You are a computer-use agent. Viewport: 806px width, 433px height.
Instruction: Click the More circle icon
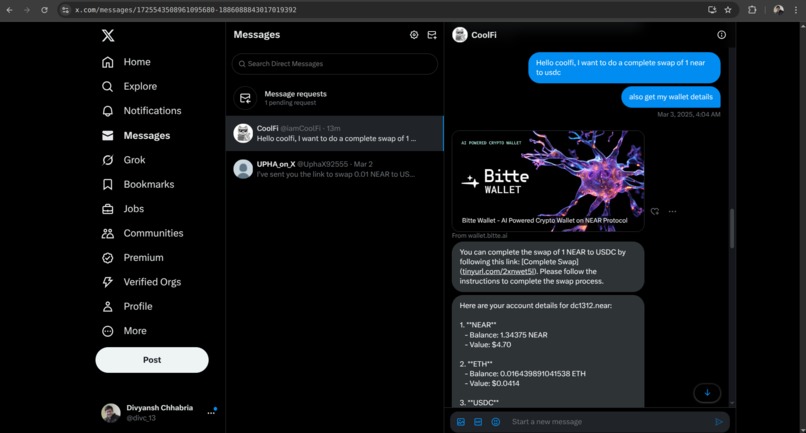point(107,331)
